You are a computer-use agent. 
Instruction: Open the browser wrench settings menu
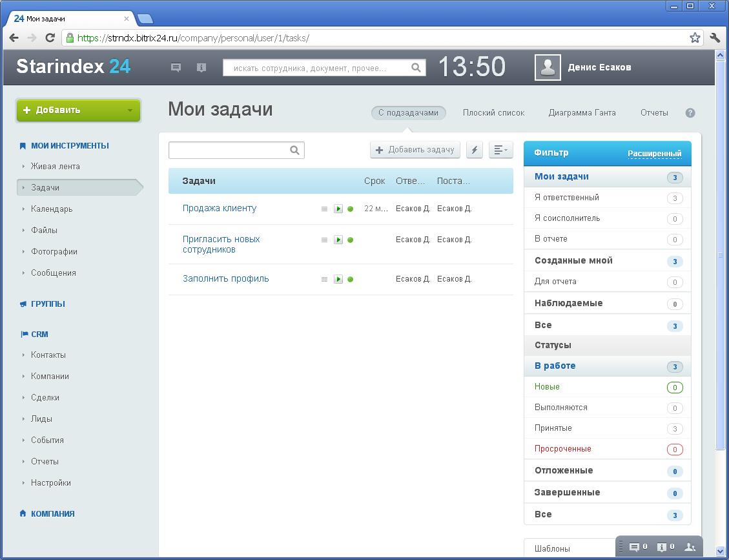point(715,37)
